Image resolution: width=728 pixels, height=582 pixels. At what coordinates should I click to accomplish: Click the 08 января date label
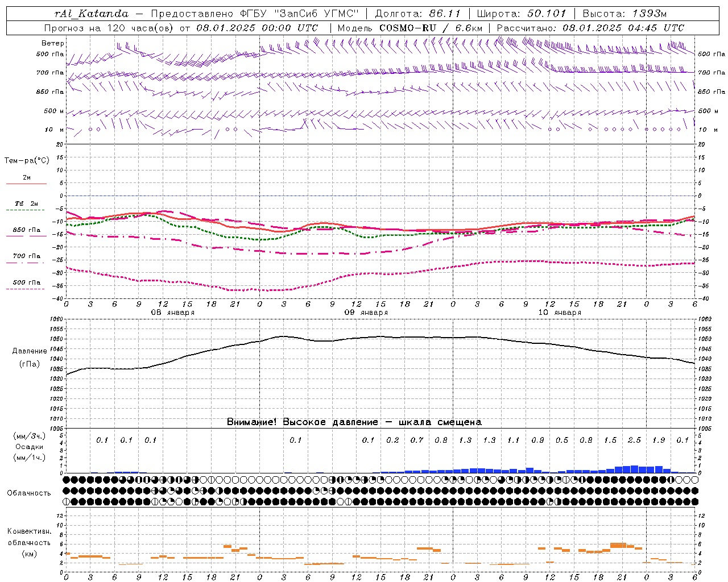[172, 312]
